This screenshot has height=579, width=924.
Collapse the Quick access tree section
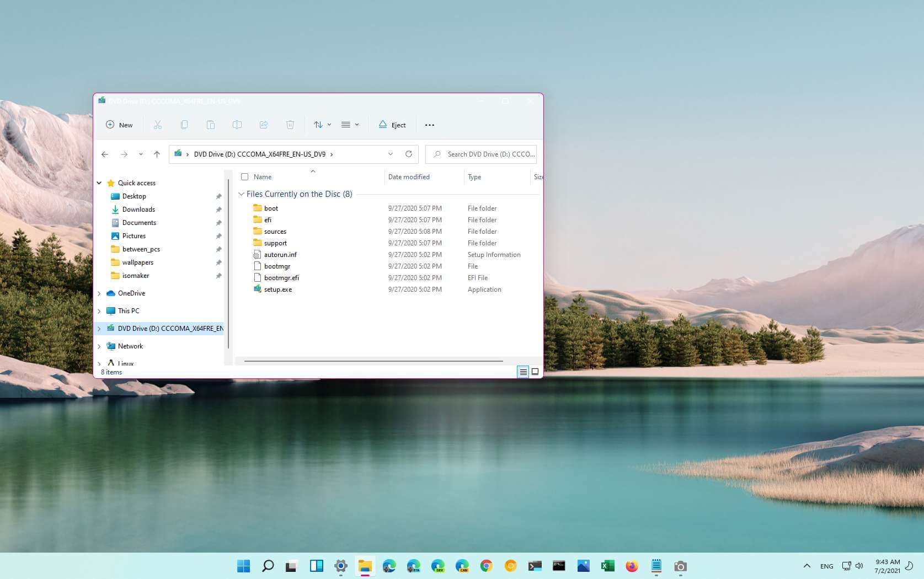click(99, 183)
